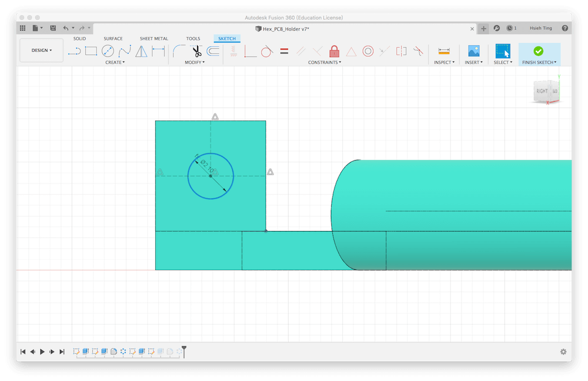Open the Hsieh Ting account menu

pyautogui.click(x=542, y=28)
